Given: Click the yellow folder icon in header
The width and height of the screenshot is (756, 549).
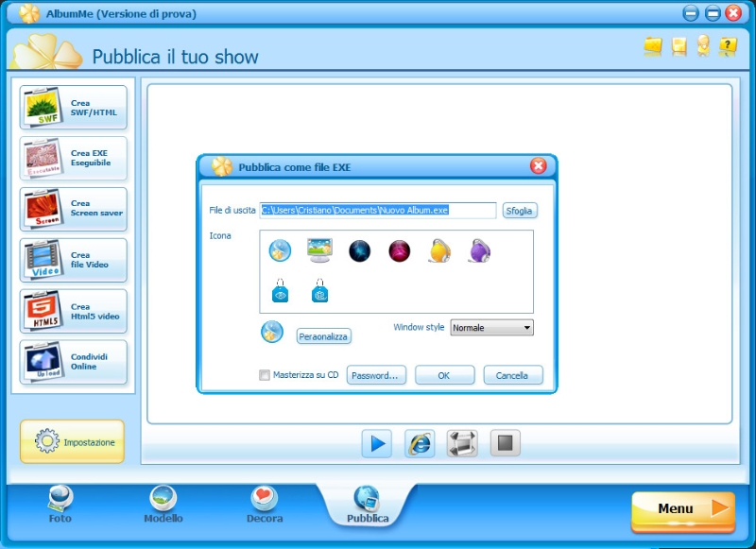Looking at the screenshot, I should (653, 46).
